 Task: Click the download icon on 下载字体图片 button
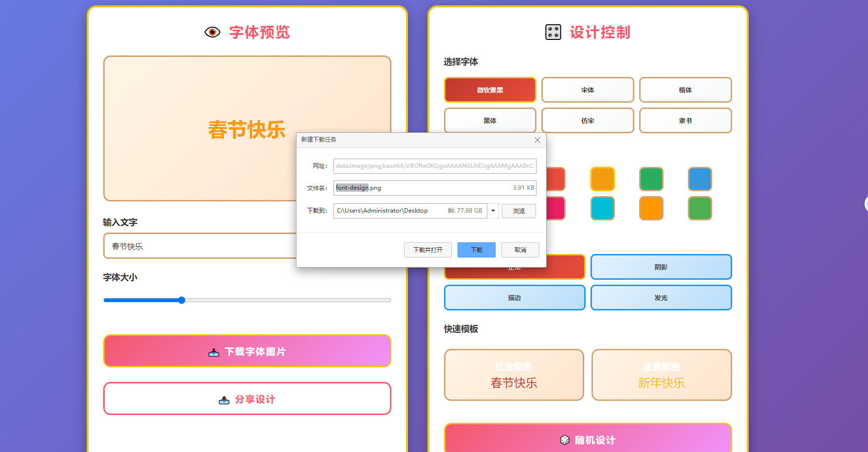pos(214,352)
